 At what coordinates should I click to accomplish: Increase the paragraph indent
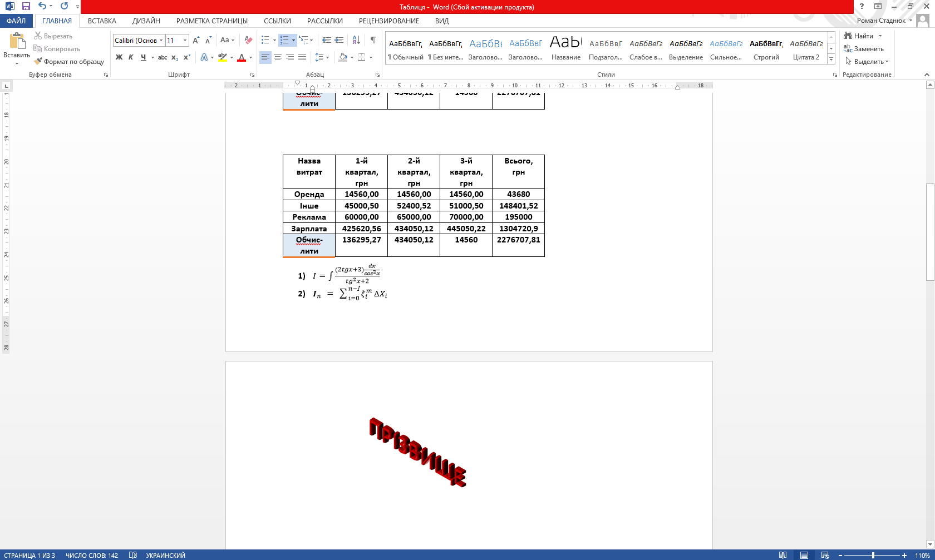pyautogui.click(x=339, y=40)
